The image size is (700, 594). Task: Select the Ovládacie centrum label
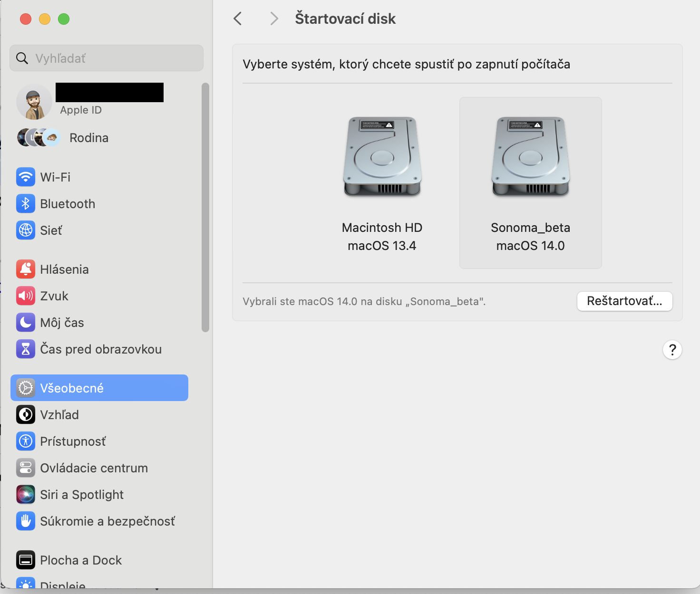[x=94, y=468]
